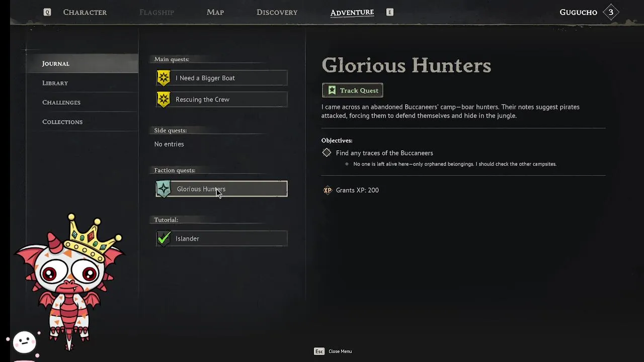Click the Esc Close Menu prompt
Image resolution: width=644 pixels, height=362 pixels.
pyautogui.click(x=333, y=351)
